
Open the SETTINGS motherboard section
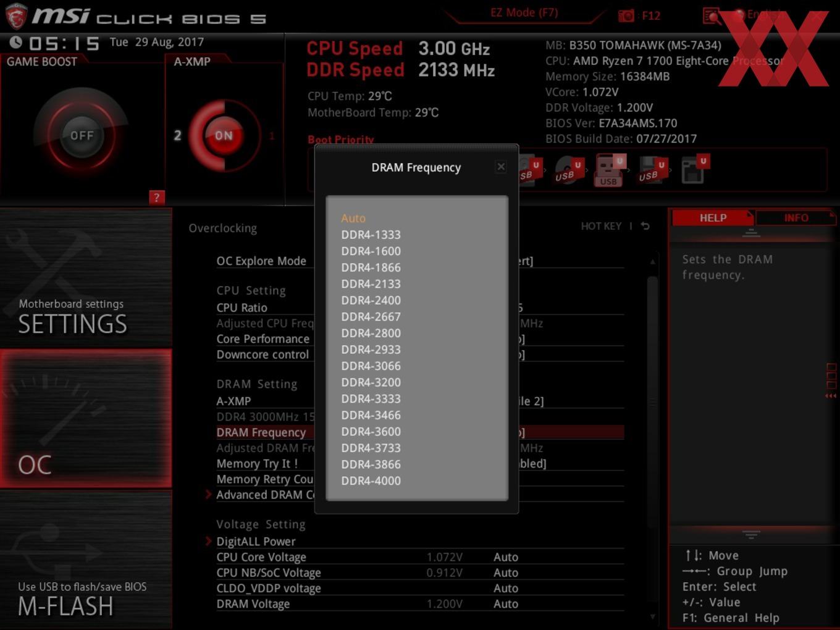[86, 278]
